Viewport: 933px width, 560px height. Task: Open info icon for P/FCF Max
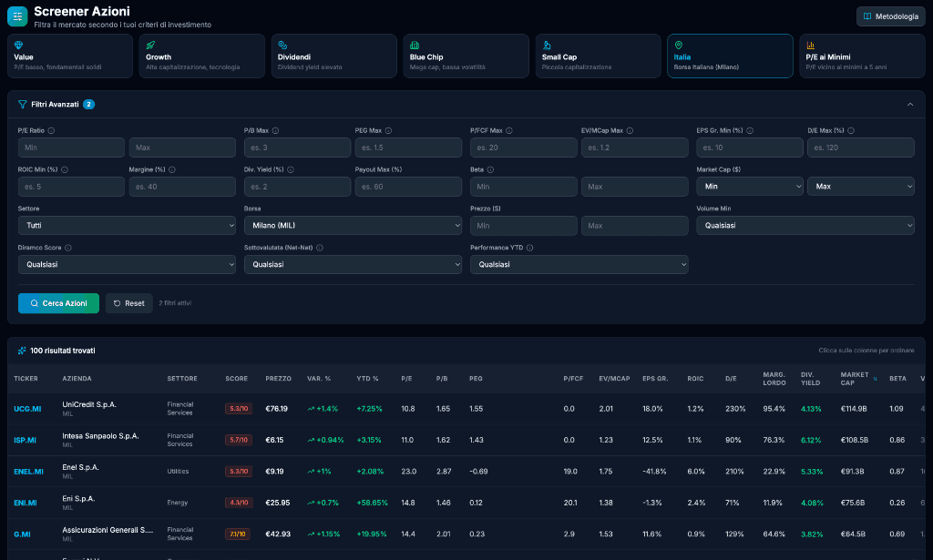[509, 131]
